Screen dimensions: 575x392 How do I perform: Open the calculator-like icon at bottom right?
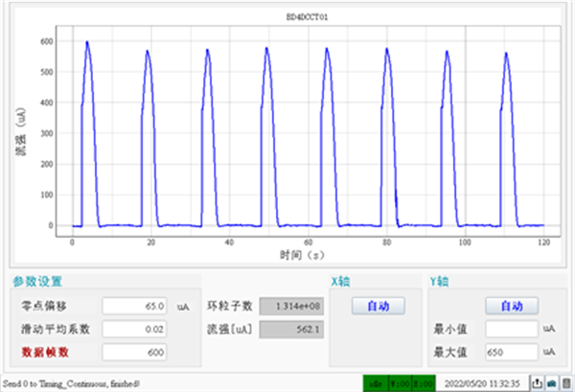click(x=566, y=383)
